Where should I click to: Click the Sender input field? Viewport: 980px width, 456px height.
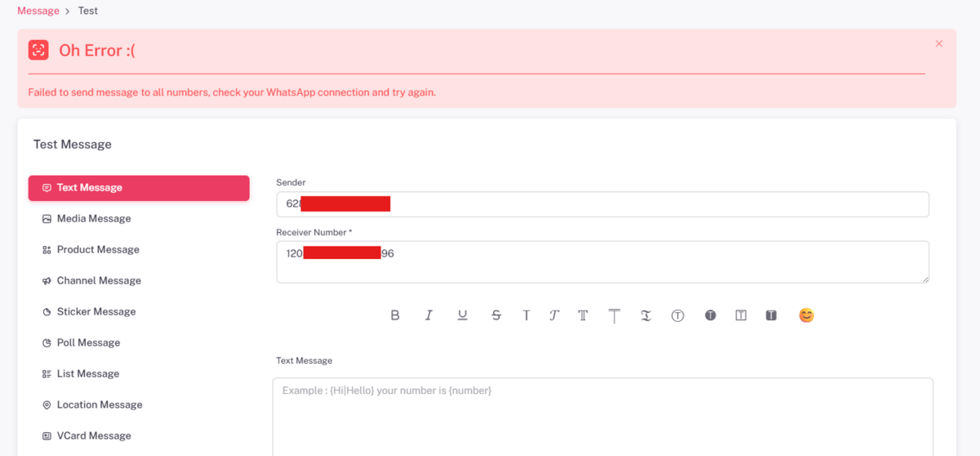coord(653,204)
